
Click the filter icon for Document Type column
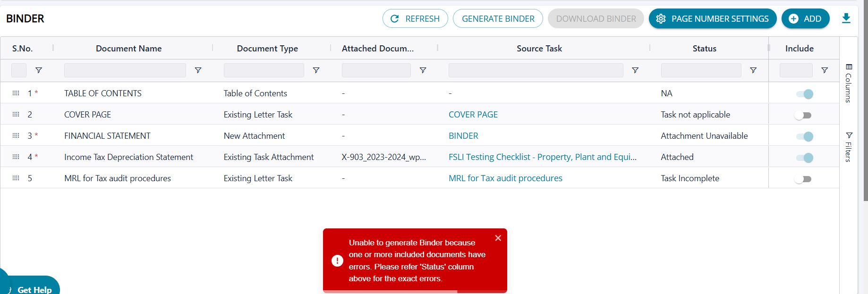pos(316,70)
